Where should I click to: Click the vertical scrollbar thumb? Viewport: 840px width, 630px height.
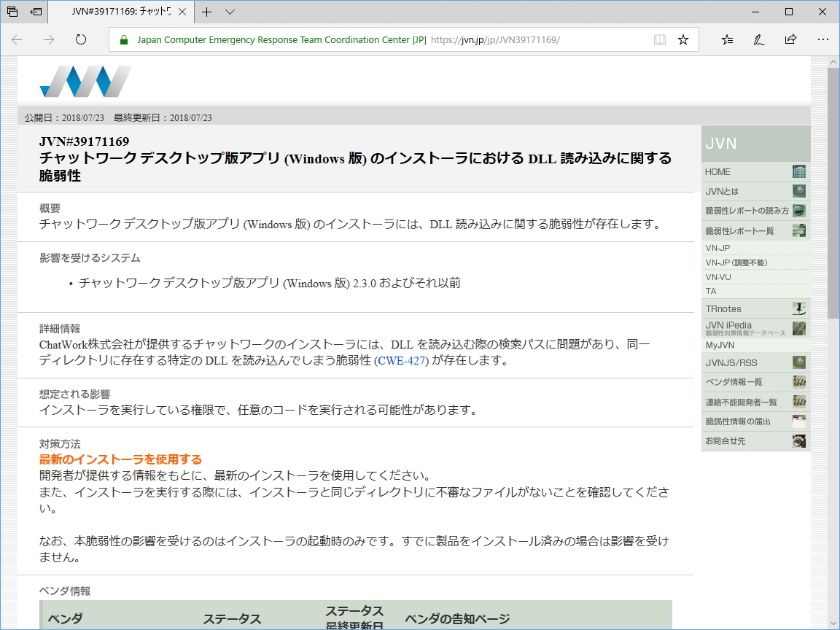[x=833, y=192]
